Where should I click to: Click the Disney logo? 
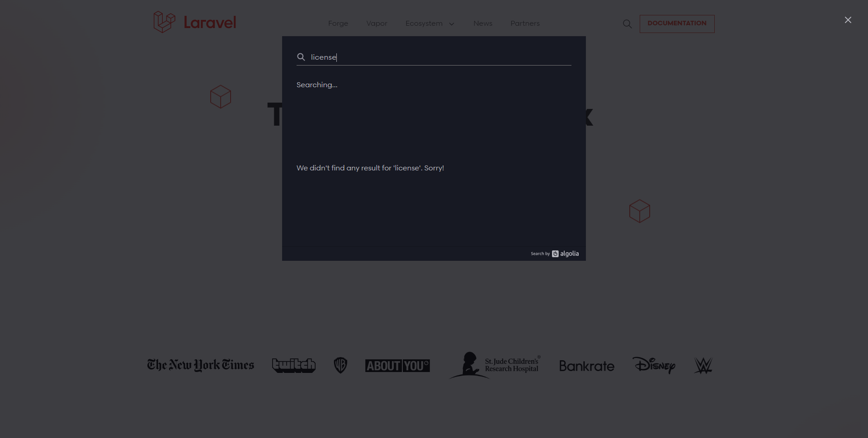pyautogui.click(x=654, y=365)
